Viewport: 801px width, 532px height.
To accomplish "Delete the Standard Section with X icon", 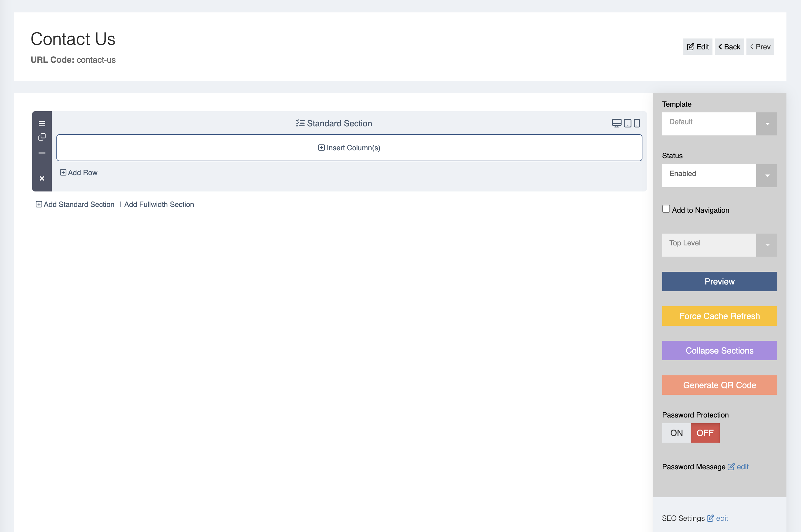I will pyautogui.click(x=42, y=178).
